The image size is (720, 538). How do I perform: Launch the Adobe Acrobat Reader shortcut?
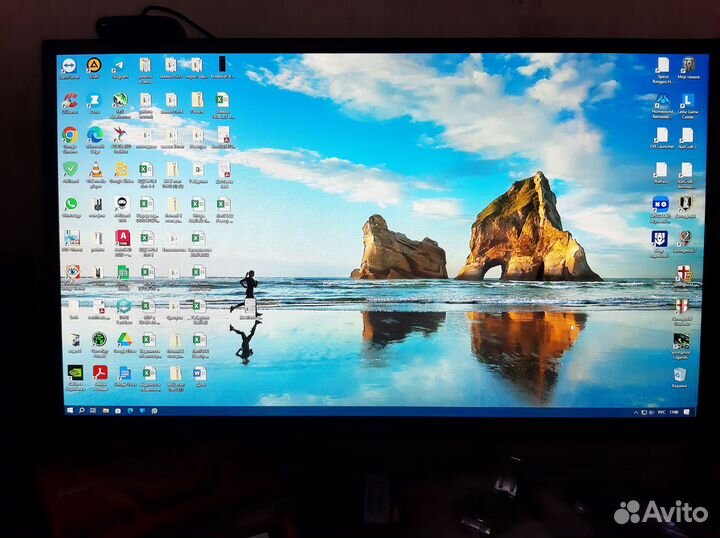[100, 373]
